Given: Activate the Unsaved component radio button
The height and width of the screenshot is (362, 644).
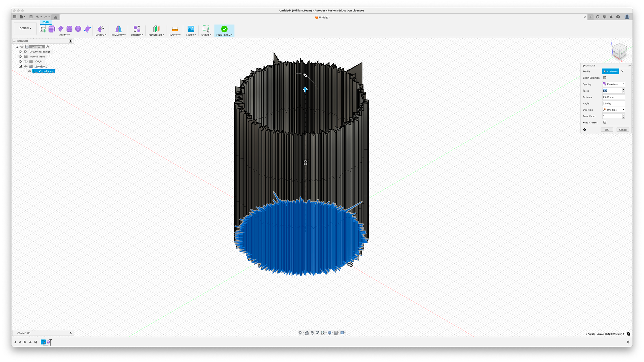Looking at the screenshot, I should click(x=47, y=47).
